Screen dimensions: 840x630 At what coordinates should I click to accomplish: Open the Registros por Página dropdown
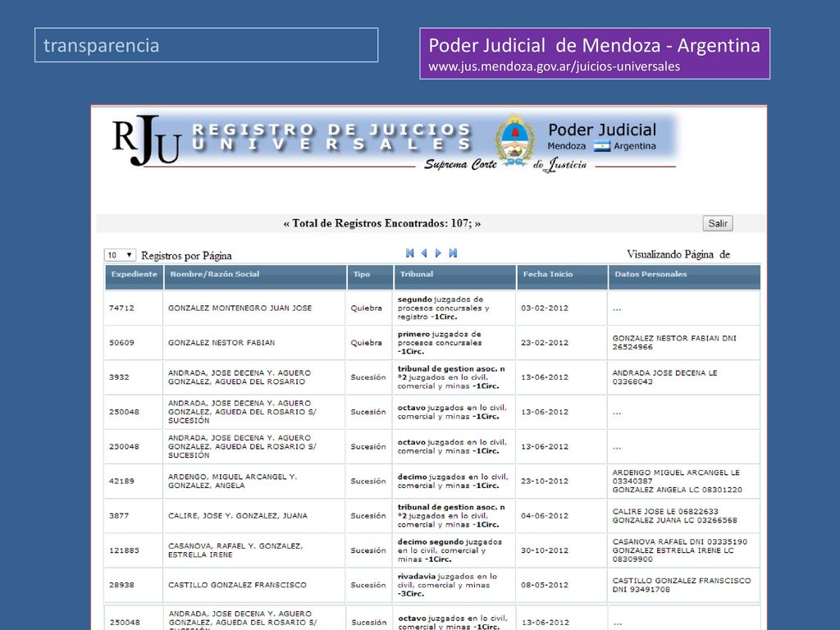[120, 255]
